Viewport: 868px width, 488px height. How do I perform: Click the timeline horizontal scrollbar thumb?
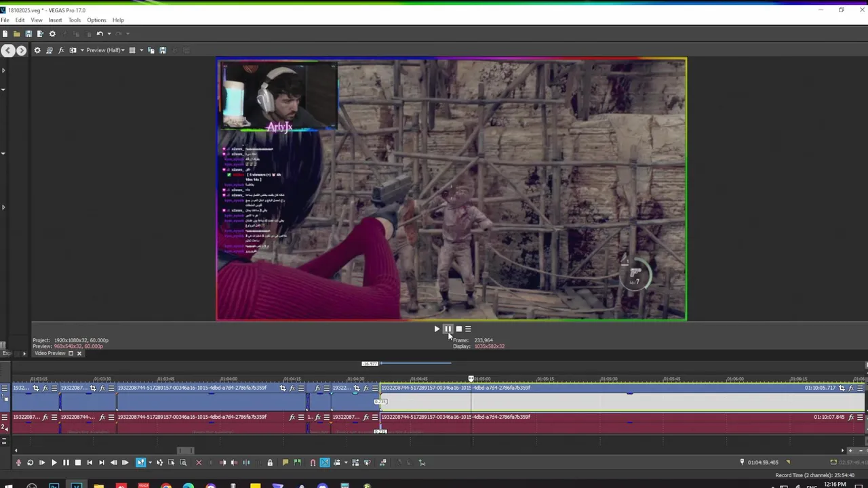coord(186,450)
